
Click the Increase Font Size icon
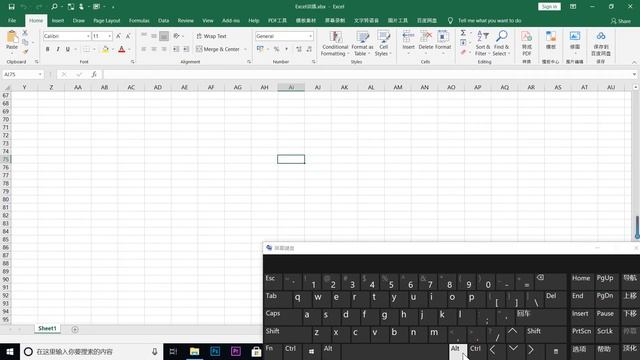(118, 36)
